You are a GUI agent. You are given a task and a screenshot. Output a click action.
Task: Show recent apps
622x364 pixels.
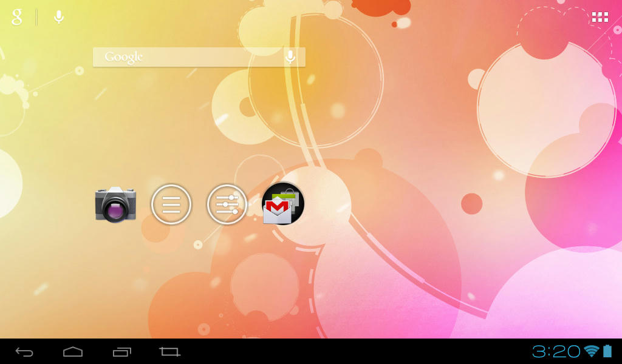click(121, 352)
